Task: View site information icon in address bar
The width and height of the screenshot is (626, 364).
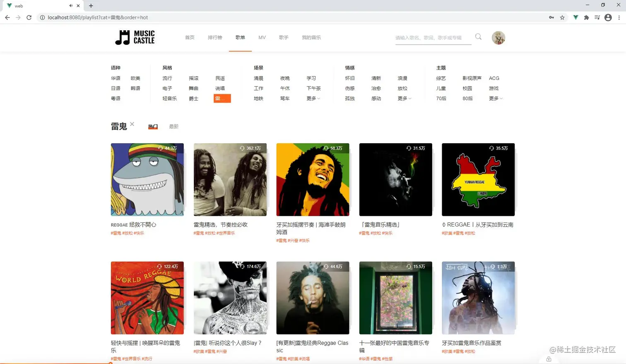Action: coord(42,17)
